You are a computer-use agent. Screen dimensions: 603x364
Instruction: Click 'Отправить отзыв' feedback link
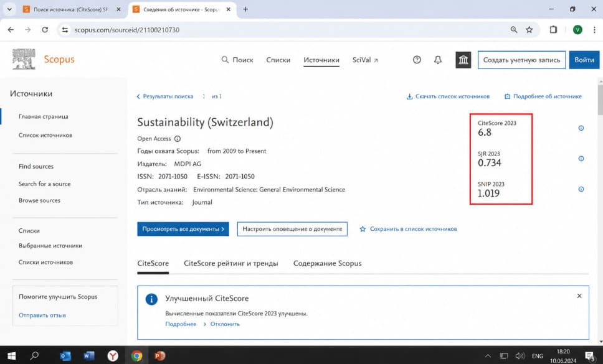click(42, 315)
